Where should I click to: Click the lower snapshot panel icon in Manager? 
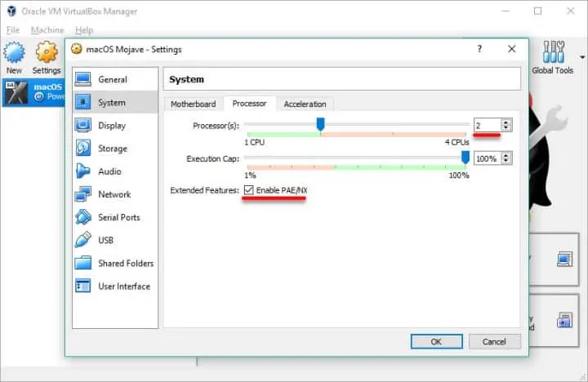[565, 320]
